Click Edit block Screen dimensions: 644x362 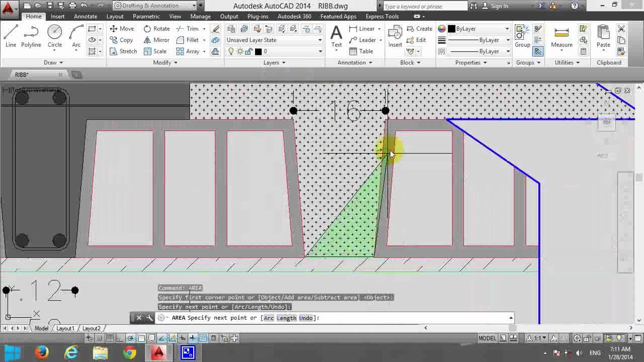click(416, 40)
